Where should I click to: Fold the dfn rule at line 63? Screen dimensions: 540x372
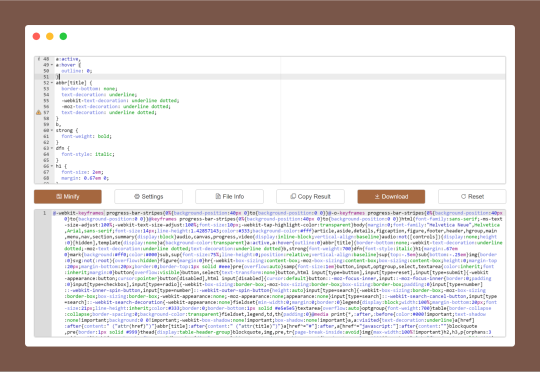pos(52,148)
